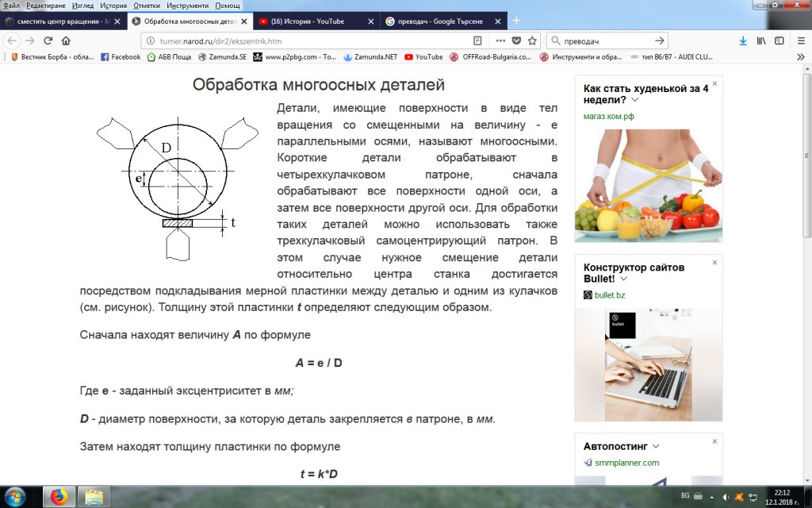Close the Автопостинг ad
This screenshot has width=812, height=508.
(x=714, y=441)
